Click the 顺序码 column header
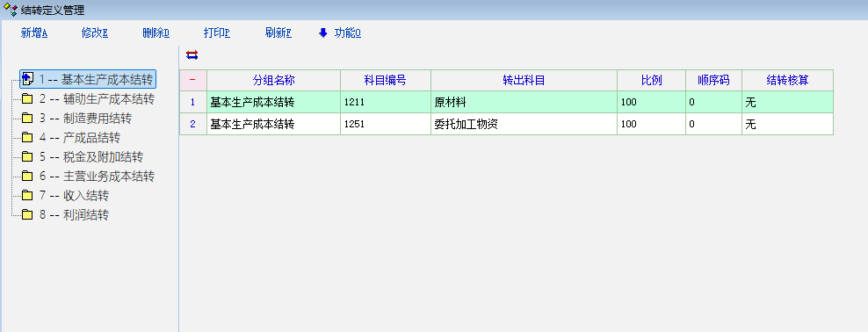868x332 pixels. [x=713, y=80]
